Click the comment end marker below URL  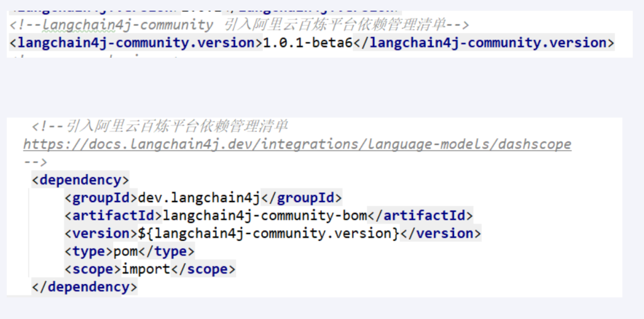[35, 162]
